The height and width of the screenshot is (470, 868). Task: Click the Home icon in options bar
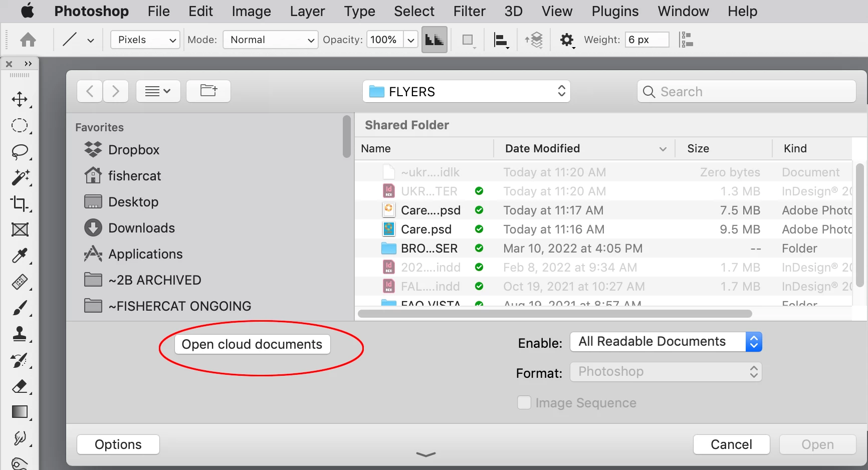tap(28, 40)
